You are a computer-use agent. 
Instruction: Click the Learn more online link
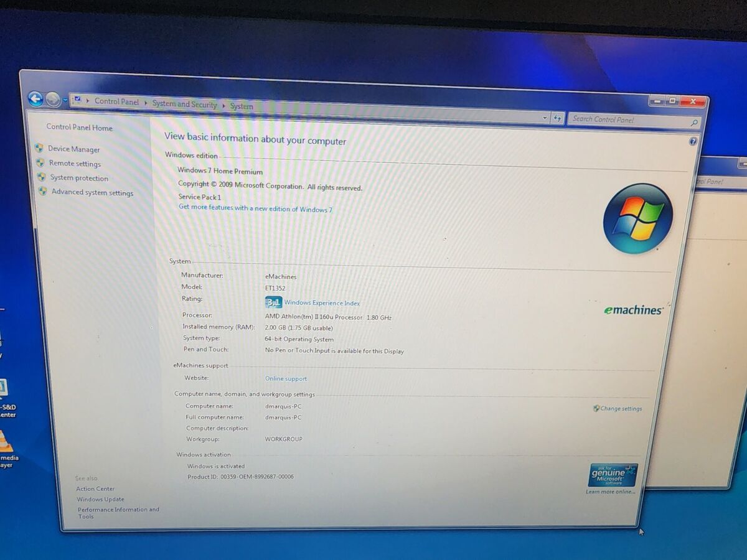(x=610, y=492)
